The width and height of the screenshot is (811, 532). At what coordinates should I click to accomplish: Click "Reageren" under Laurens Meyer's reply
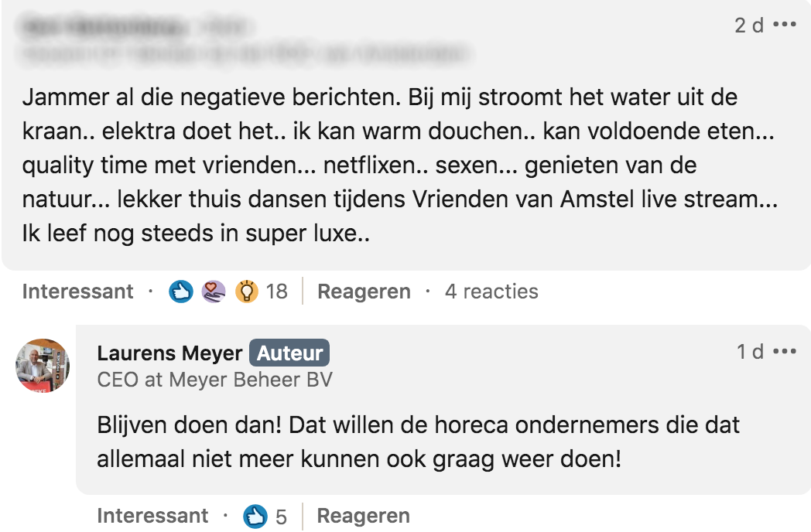tap(363, 516)
